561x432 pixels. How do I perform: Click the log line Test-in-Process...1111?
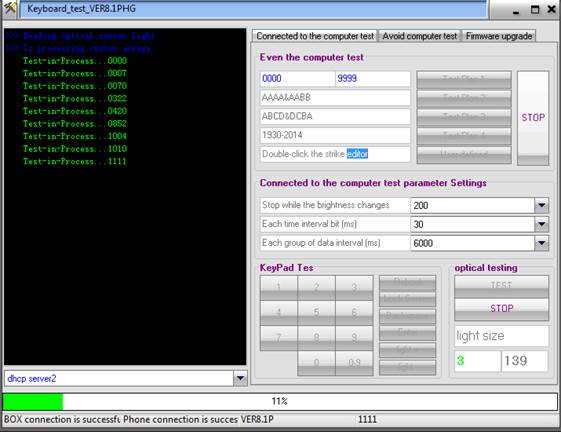pos(75,161)
